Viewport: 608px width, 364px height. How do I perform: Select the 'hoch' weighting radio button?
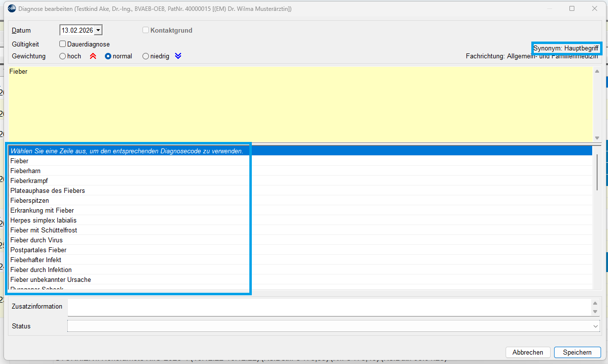coord(63,56)
